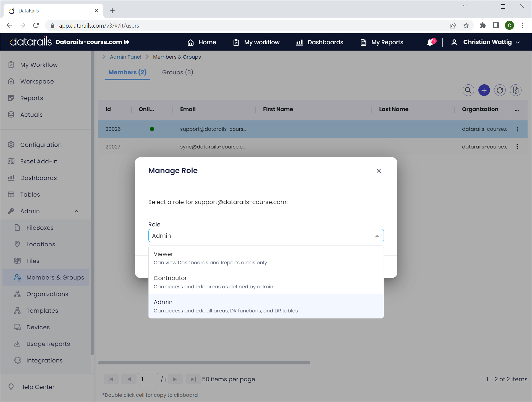Open Help Center link
The height and width of the screenshot is (402, 532).
37,387
